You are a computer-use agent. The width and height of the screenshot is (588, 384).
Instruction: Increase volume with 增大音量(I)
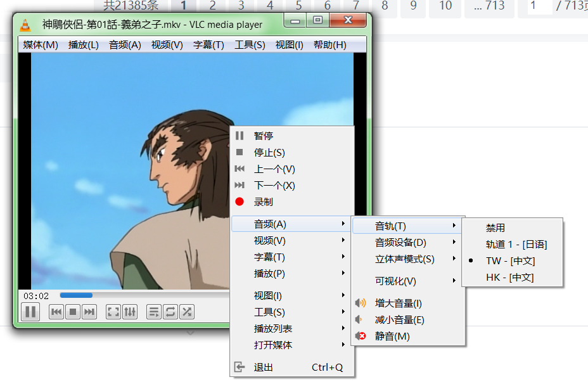(408, 303)
